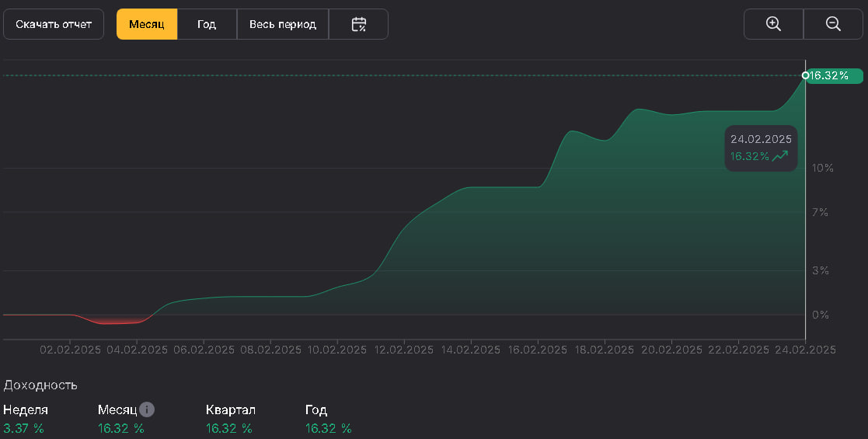Screen dimensions: 868x439
Task: Switch to "Весь период" tab
Action: click(x=282, y=24)
